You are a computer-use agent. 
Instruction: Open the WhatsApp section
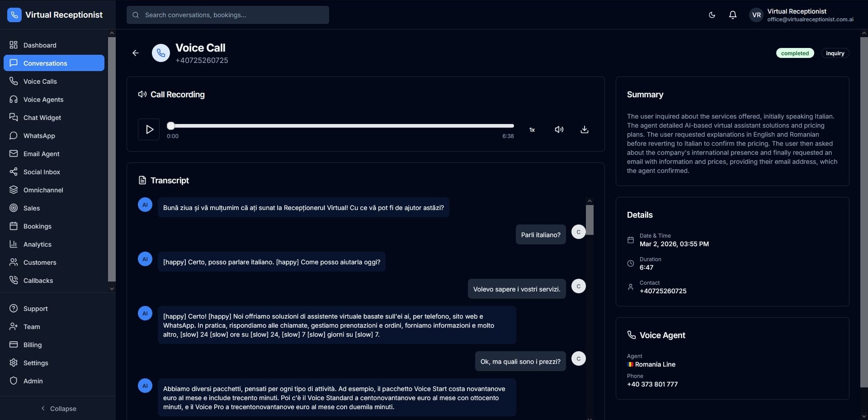pos(39,136)
